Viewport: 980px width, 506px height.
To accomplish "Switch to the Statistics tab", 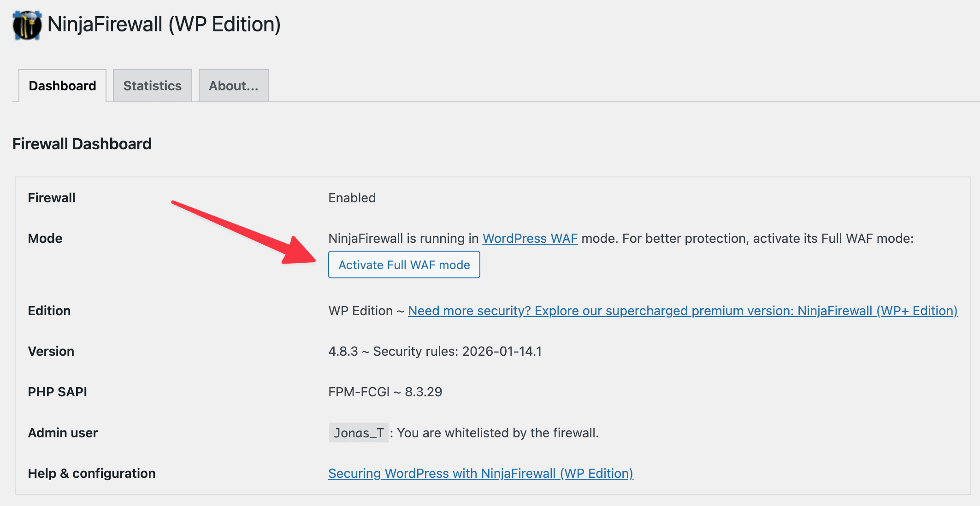I will pyautogui.click(x=152, y=85).
